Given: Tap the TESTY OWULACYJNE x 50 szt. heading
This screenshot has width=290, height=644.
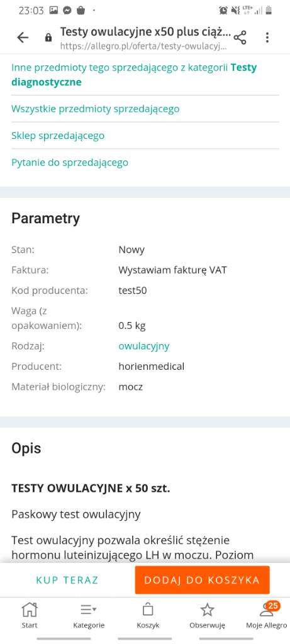Looking at the screenshot, I should point(91,488).
